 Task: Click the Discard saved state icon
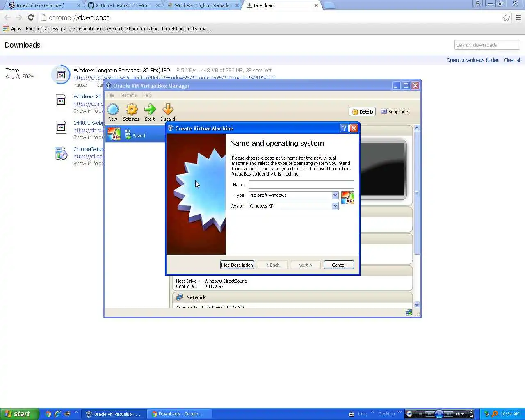[167, 112]
